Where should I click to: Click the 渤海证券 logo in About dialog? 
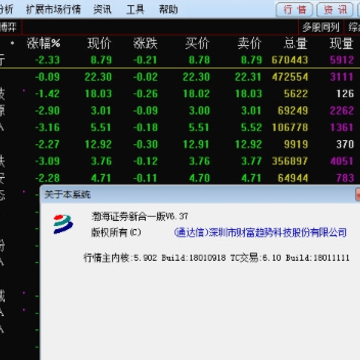pos(63,224)
